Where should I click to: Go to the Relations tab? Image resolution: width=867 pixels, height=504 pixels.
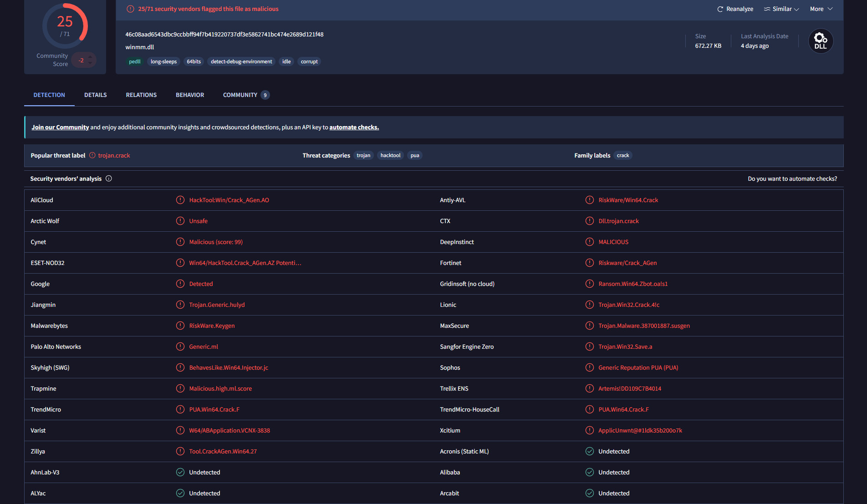pyautogui.click(x=141, y=95)
